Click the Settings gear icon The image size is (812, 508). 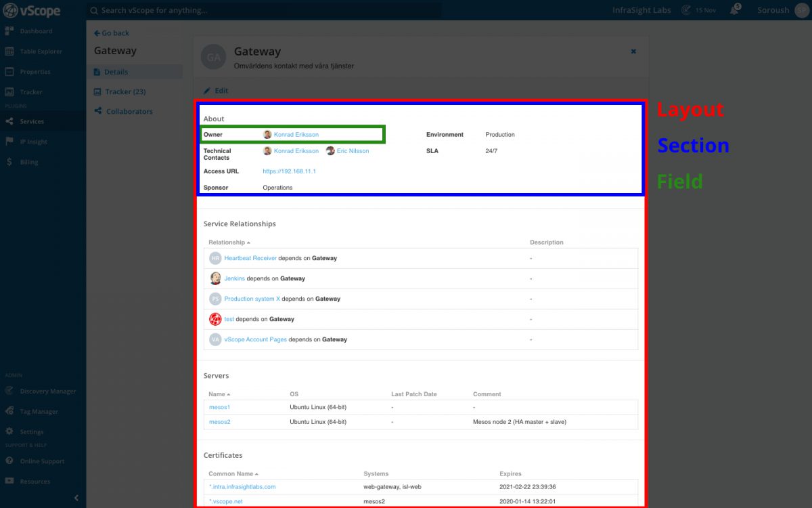pos(9,431)
